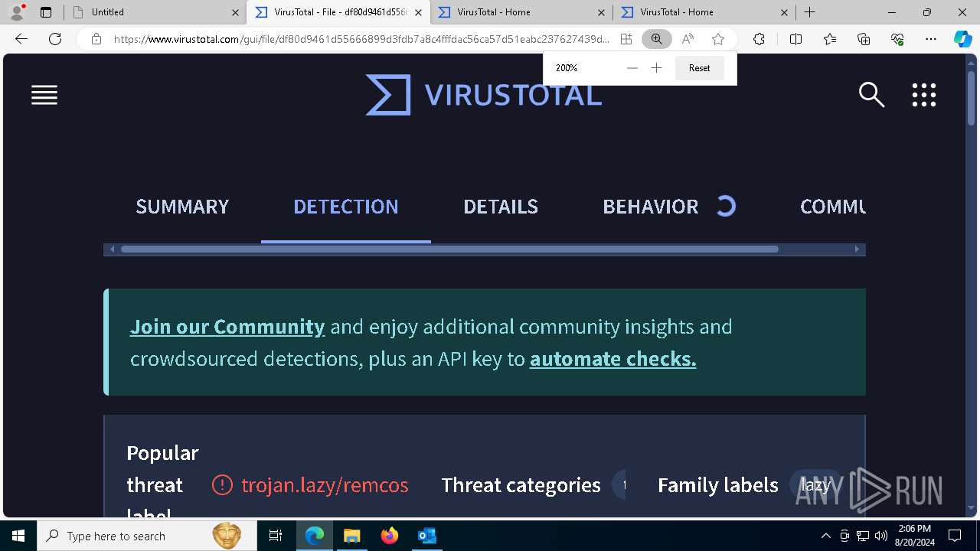The image size is (980, 551).
Task: Click the threat warning exclamation icon
Action: pos(222,485)
